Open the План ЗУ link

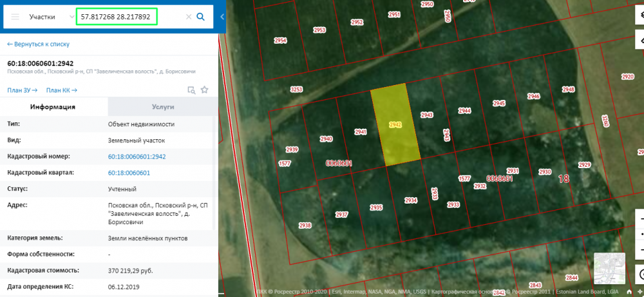22,90
